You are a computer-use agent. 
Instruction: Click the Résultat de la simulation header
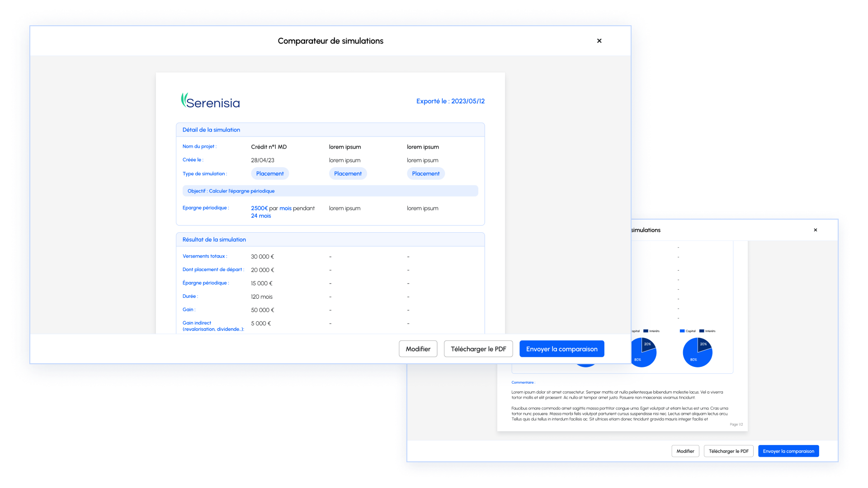(x=330, y=239)
